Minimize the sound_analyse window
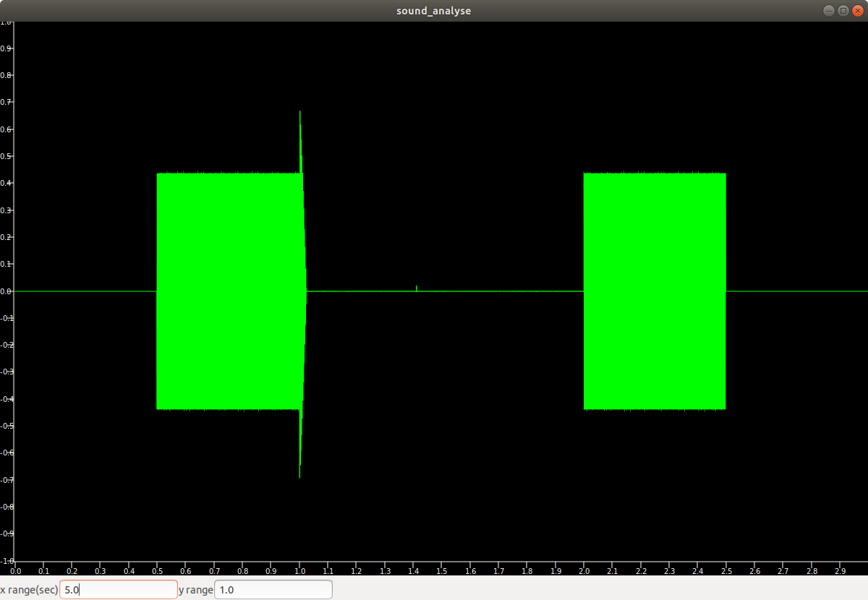The height and width of the screenshot is (600, 868). coord(829,11)
